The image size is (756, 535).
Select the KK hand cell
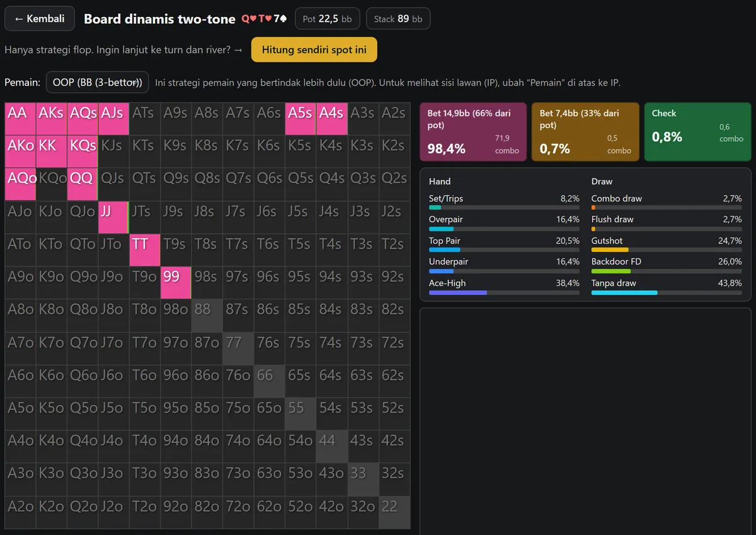(x=51, y=152)
